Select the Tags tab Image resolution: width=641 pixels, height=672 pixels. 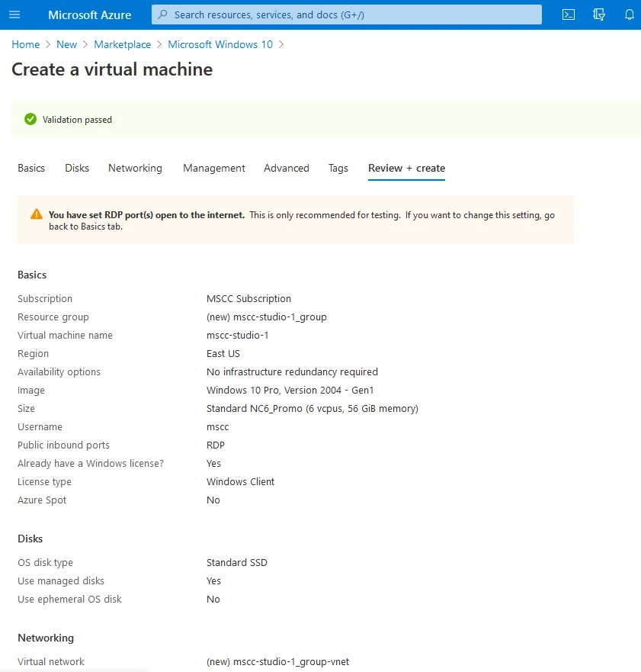pyautogui.click(x=338, y=168)
